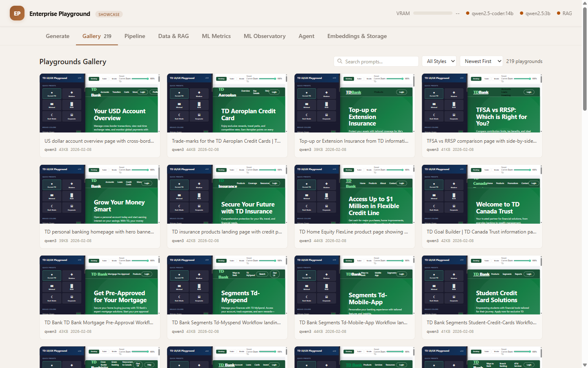This screenshot has width=588, height=368.
Task: Focus the Search prompts input field
Action: [x=380, y=61]
